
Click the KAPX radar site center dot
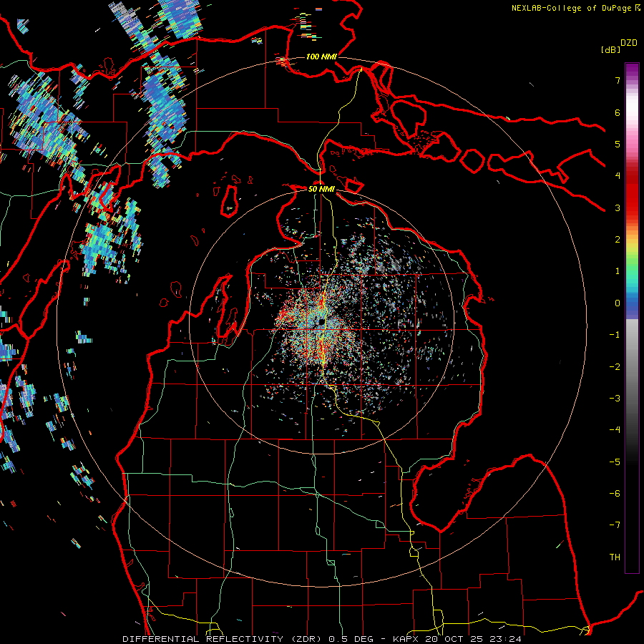click(321, 323)
